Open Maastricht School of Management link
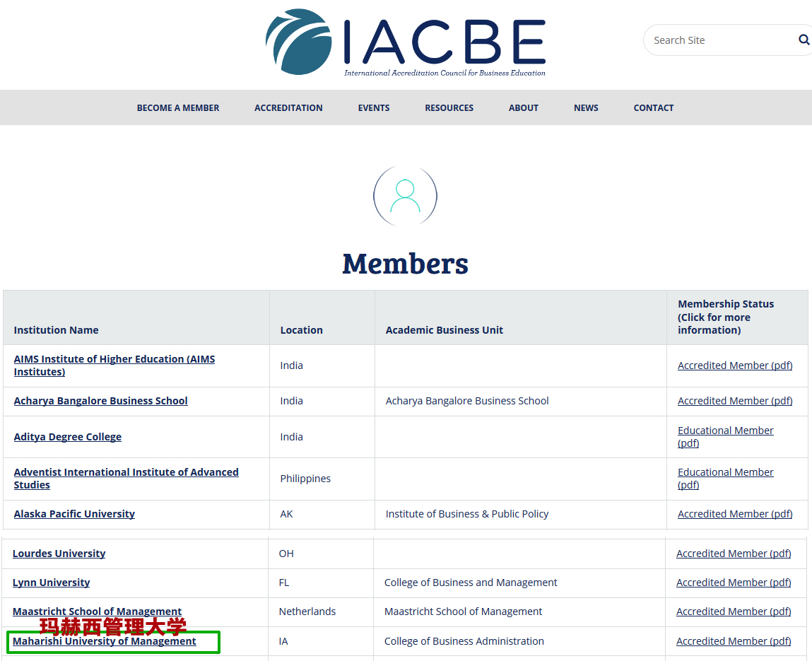 point(97,612)
